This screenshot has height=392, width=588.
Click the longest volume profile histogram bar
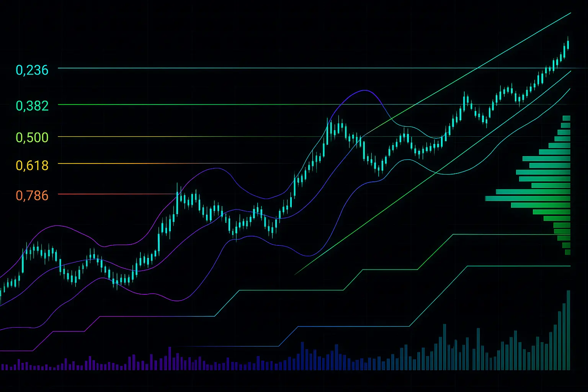pos(528,198)
